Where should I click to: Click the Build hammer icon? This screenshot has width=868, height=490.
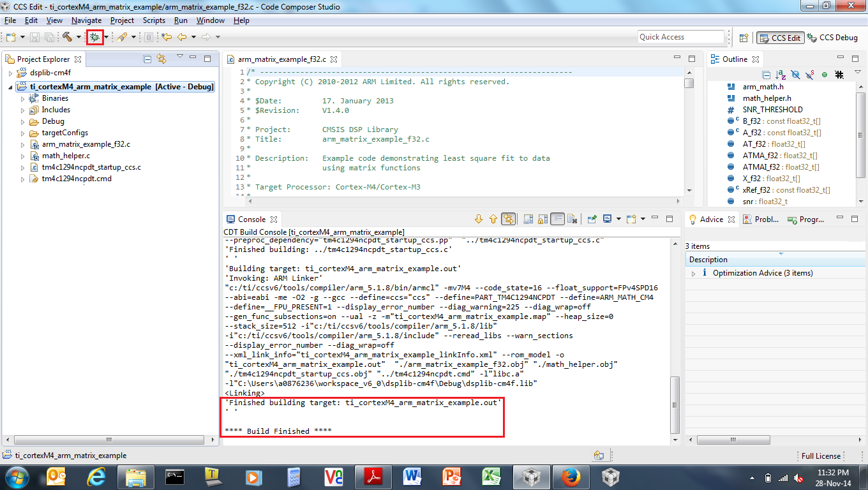67,38
